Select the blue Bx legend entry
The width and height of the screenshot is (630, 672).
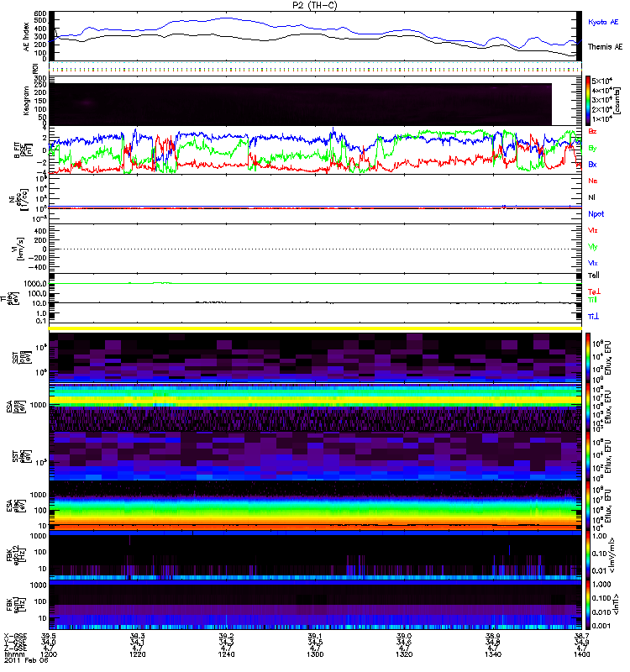point(593,165)
